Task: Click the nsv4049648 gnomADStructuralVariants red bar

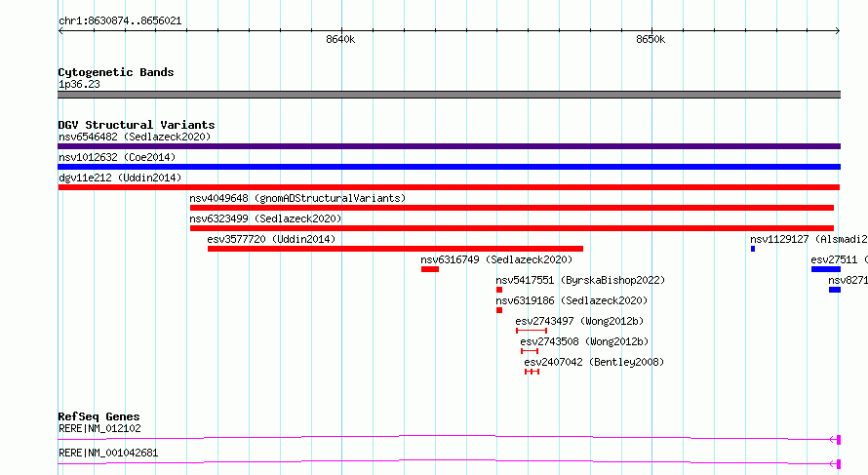Action: (x=512, y=208)
